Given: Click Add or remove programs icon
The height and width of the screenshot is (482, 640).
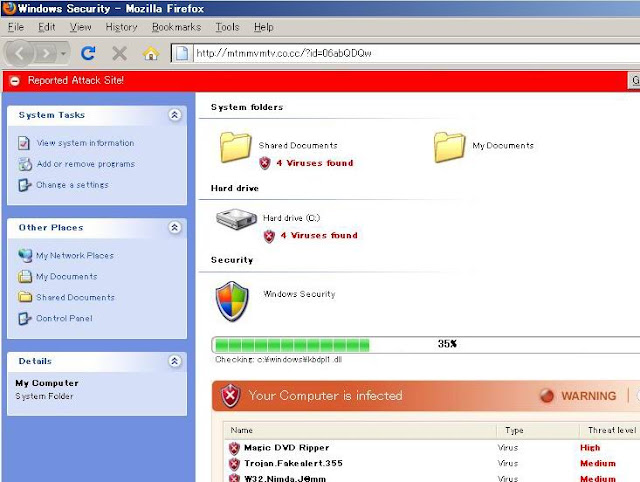Looking at the screenshot, I should click(24, 164).
